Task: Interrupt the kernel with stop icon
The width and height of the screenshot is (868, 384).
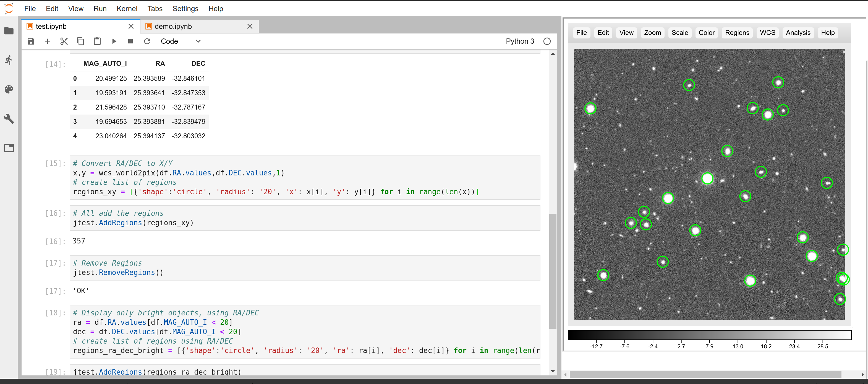Action: [x=130, y=41]
